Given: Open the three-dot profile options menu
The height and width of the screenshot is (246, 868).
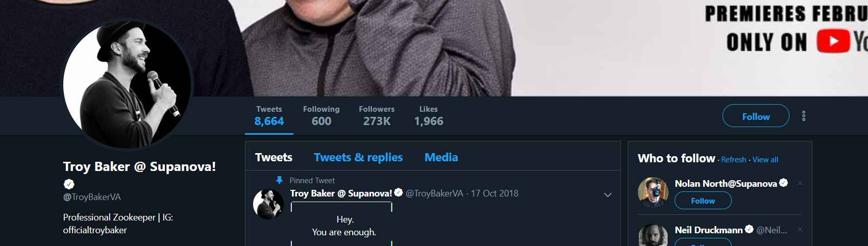Looking at the screenshot, I should pos(804,116).
